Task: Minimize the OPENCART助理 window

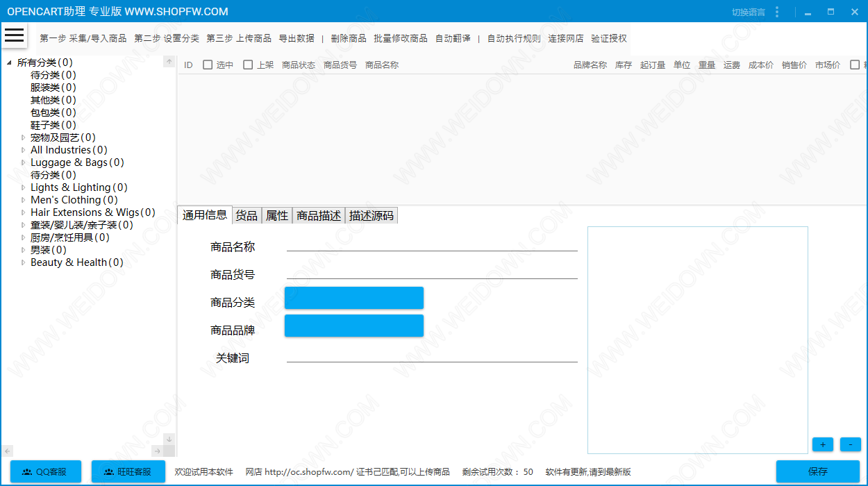Action: (808, 12)
